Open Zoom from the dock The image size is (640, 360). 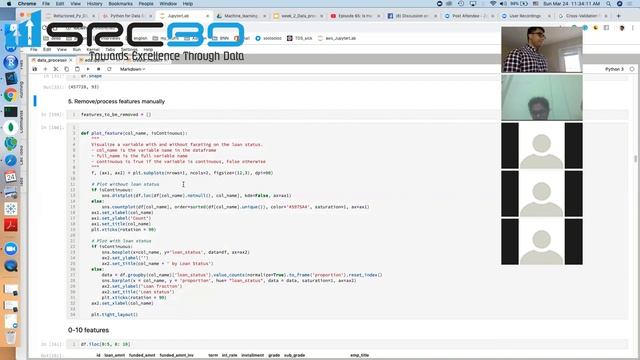pos(11,249)
